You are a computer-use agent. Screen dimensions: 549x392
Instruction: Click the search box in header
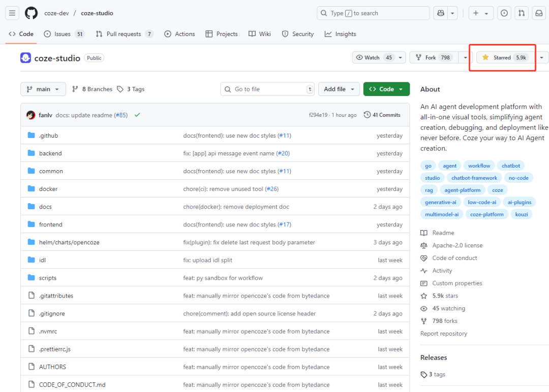(x=373, y=13)
